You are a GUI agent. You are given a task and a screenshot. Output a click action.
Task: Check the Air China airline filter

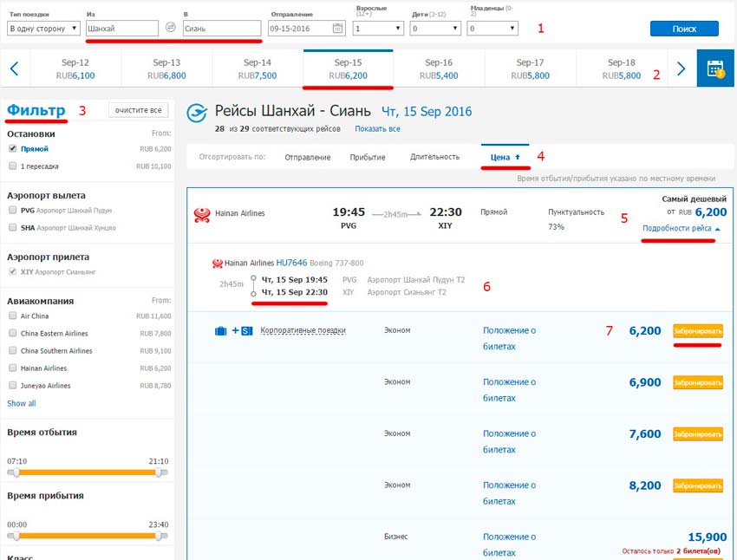12,316
